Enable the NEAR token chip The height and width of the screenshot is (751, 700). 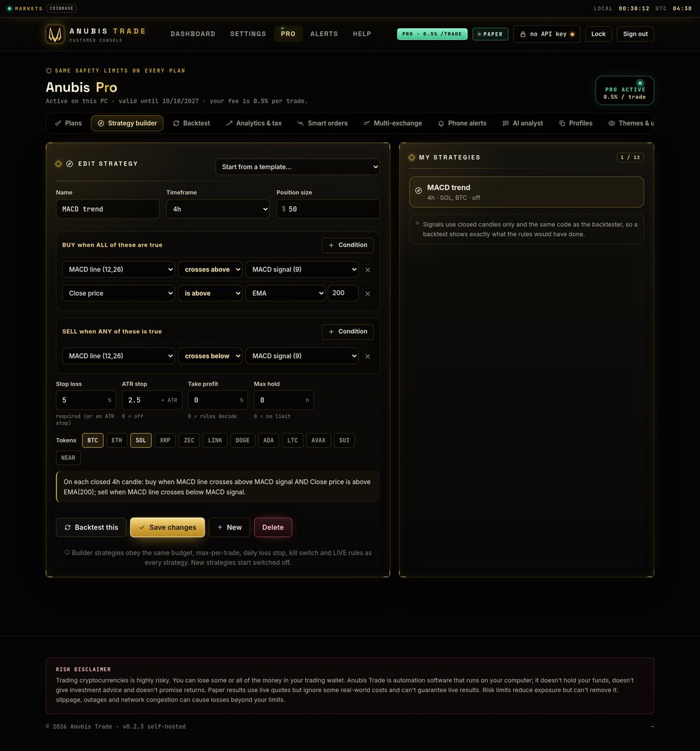pyautogui.click(x=68, y=458)
